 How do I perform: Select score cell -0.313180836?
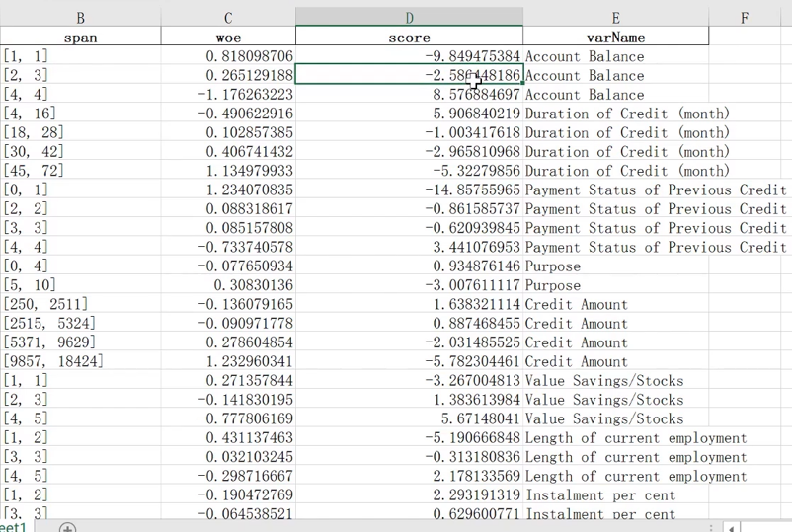pos(409,457)
